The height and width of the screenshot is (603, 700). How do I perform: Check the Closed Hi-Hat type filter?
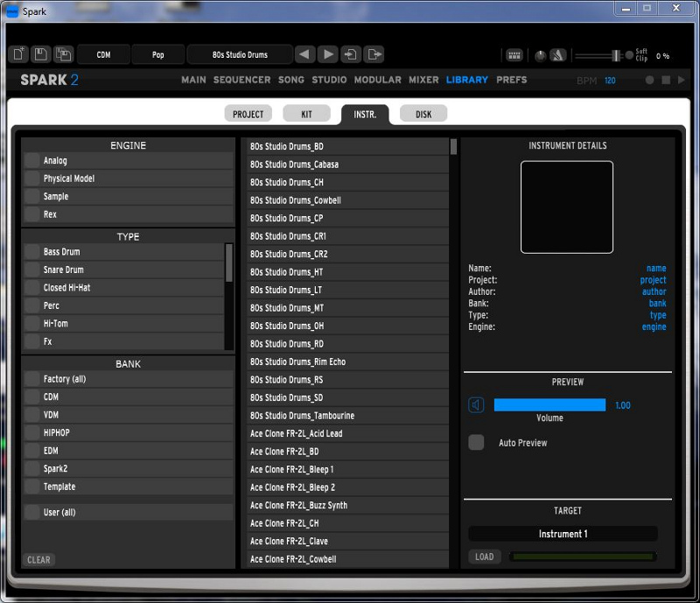click(32, 288)
